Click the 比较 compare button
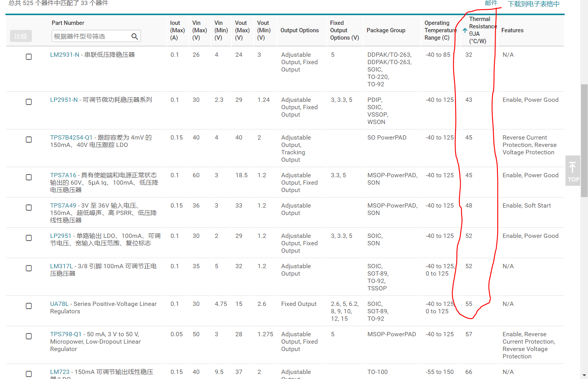The height and width of the screenshot is (379, 588). (21, 36)
